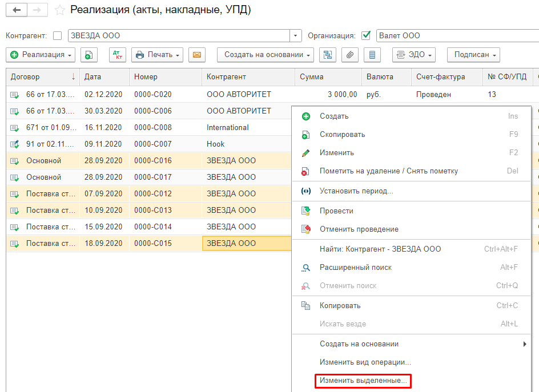539x392 pixels.
Task: Click the Подписан button
Action: (473, 55)
